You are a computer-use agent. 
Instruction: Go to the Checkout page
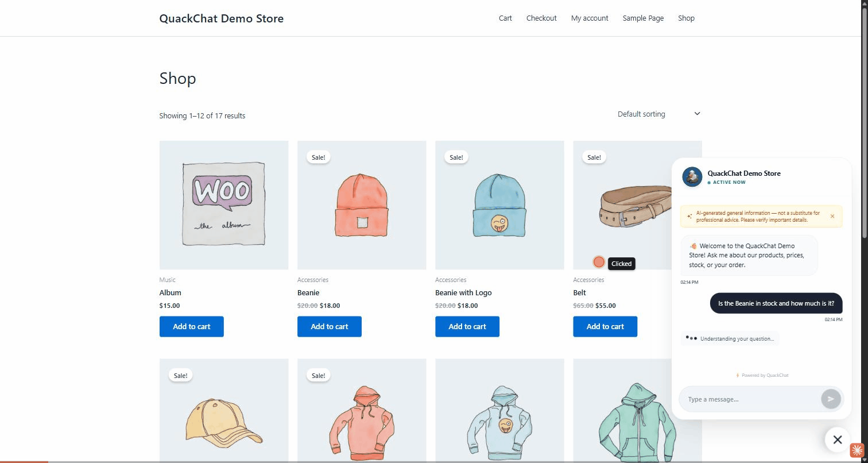tap(541, 18)
